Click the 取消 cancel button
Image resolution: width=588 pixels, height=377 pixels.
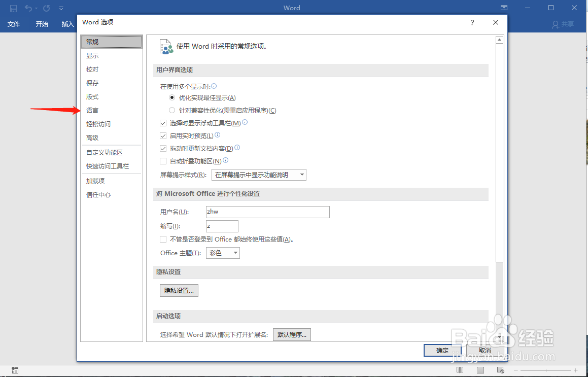pos(485,351)
